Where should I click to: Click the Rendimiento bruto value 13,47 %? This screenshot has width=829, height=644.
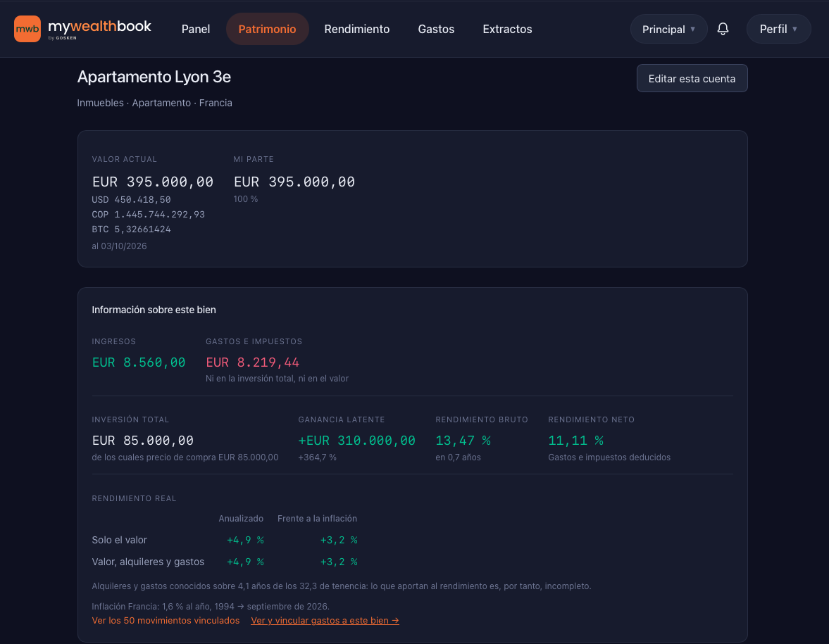[463, 441]
